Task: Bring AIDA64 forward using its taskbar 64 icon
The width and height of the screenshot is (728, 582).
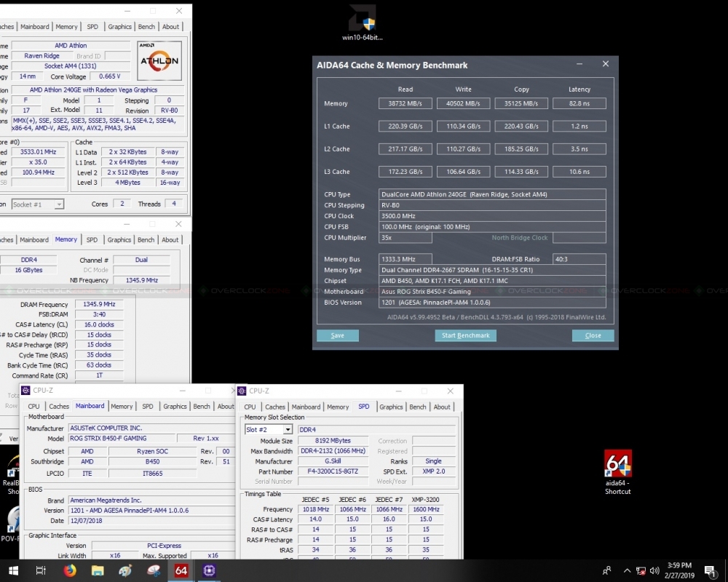Action: point(181,570)
